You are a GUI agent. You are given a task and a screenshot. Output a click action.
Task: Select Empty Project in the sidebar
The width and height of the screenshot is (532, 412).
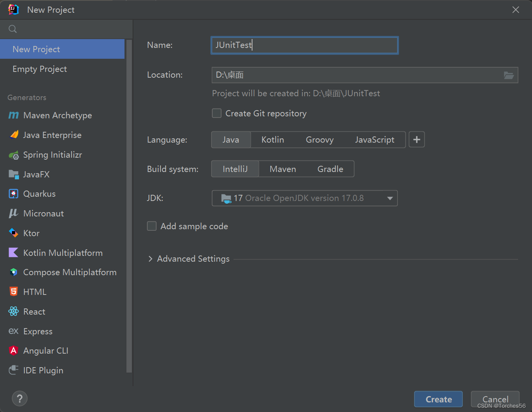[62, 69]
